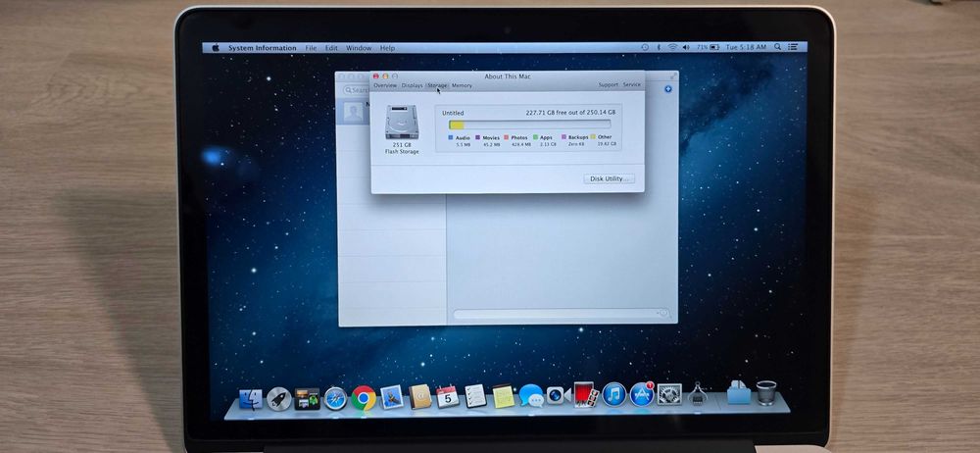Select the contact avatar in background window
980x453 pixels.
point(353,113)
